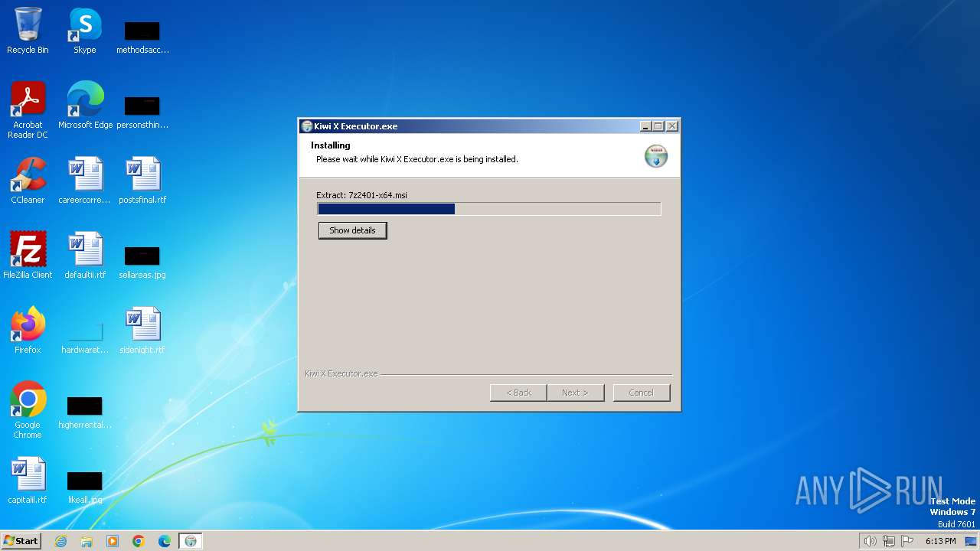Select higherrental... desktop file
The image size is (980, 551).
tap(85, 412)
